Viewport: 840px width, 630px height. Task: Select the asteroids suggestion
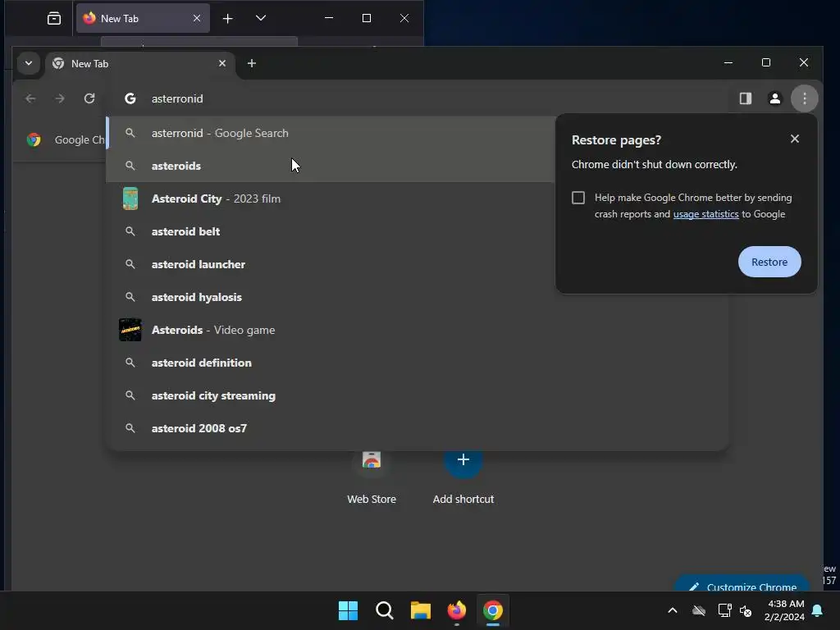click(331, 166)
